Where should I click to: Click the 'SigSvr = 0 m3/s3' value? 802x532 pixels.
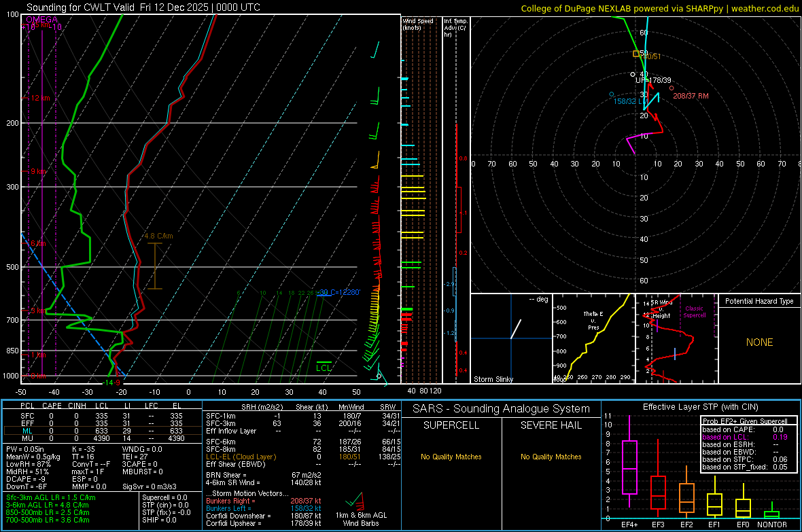[150, 486]
